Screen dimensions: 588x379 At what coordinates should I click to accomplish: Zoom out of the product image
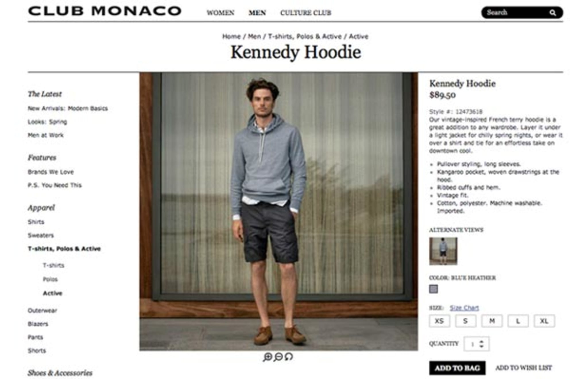[x=278, y=357]
